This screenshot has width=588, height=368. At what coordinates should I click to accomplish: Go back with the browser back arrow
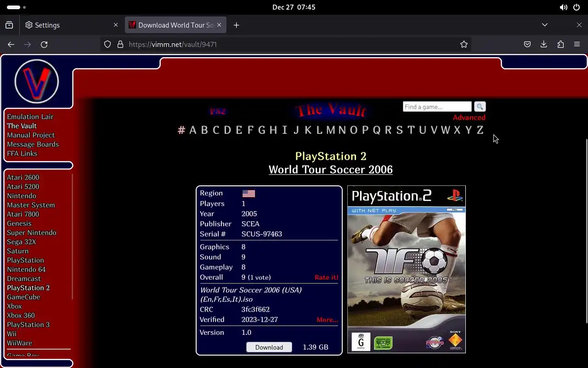(11, 44)
